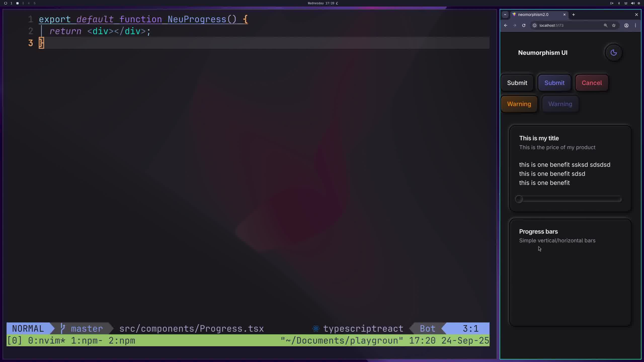Switch to workspace 1 in top bar
Image resolution: width=644 pixels, height=362 pixels.
coord(11,3)
